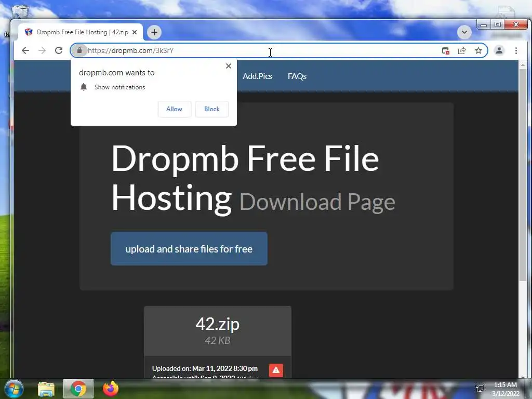Screen dimensions: 532x399
Task: Share this page using the share icon
Action: point(462,50)
